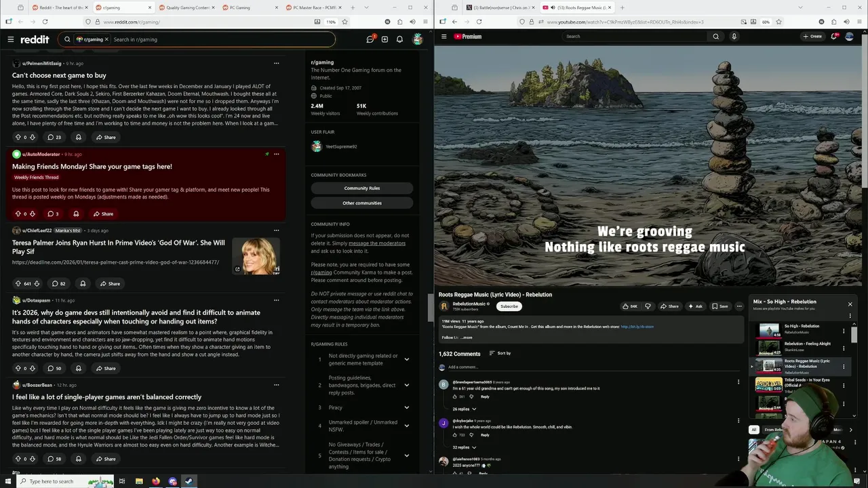Image resolution: width=868 pixels, height=488 pixels.
Task: Switch to PC Gaming browser tab
Action: 249,7
